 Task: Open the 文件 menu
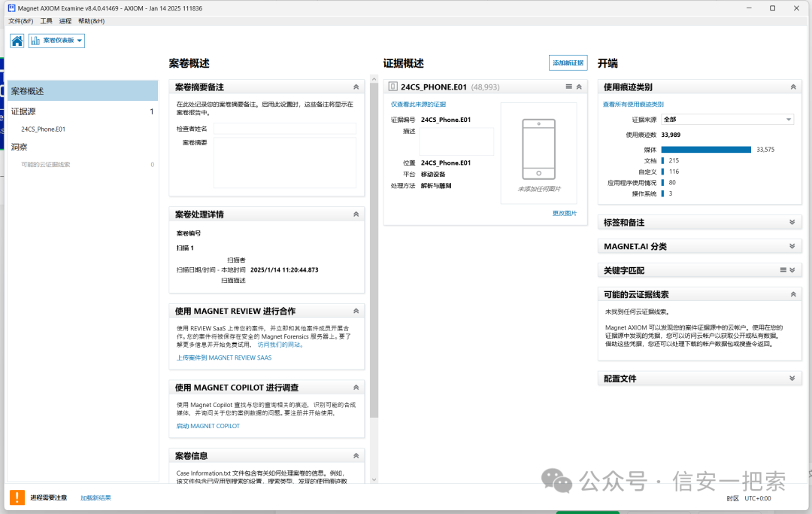coord(21,21)
